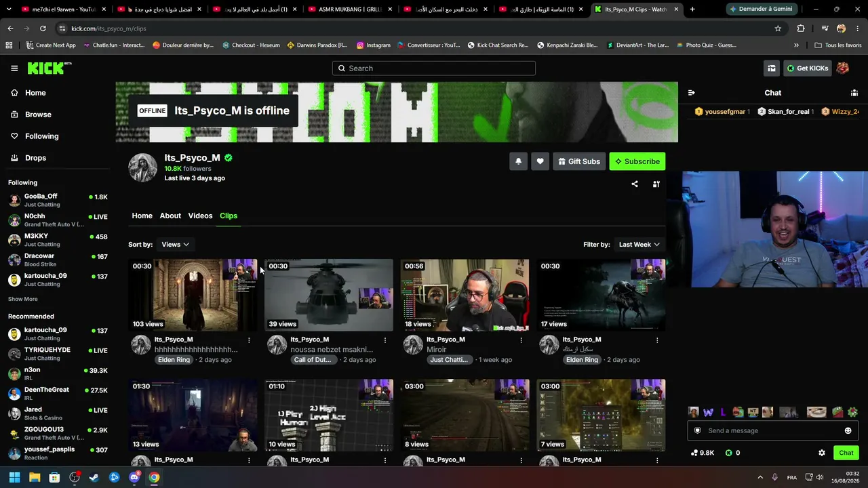
Task: Toggle the taskbar microphone icon
Action: tap(774, 477)
